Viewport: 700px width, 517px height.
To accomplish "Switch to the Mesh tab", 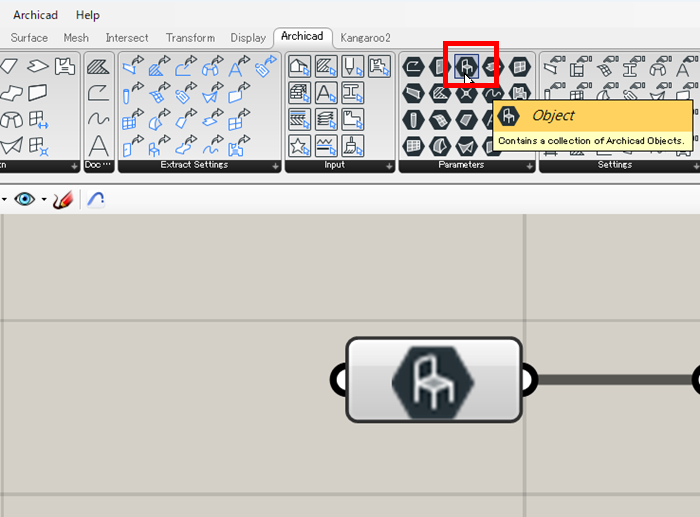I will click(76, 38).
